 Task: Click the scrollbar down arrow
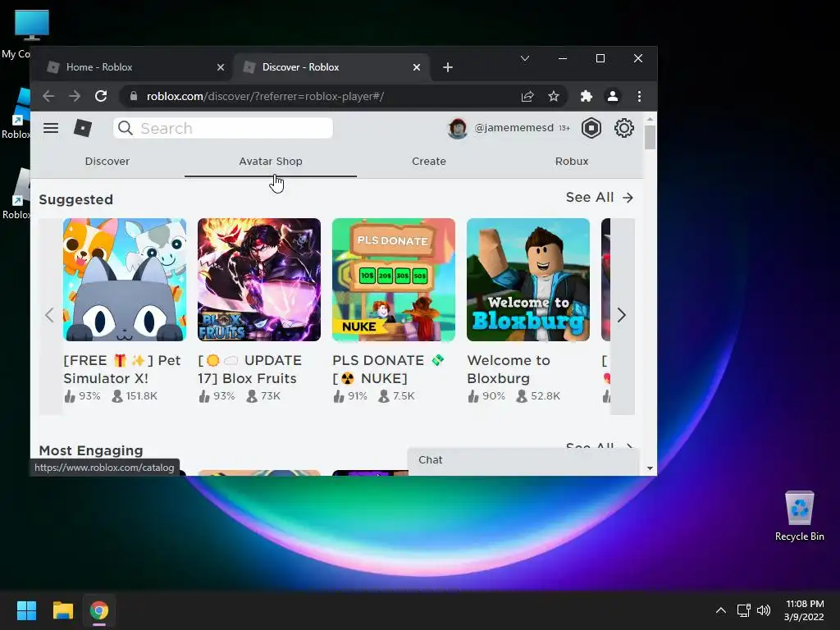point(650,468)
